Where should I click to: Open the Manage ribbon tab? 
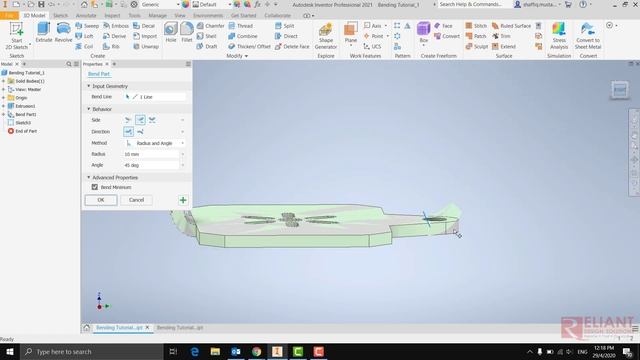click(158, 16)
